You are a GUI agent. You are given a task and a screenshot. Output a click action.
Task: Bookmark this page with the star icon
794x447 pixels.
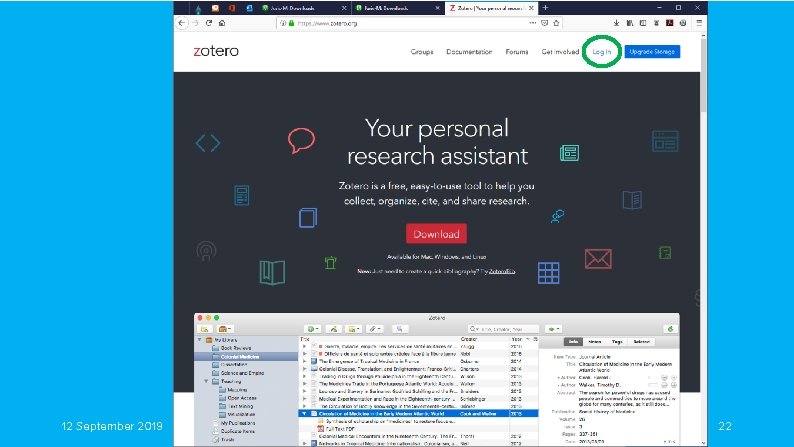click(556, 23)
